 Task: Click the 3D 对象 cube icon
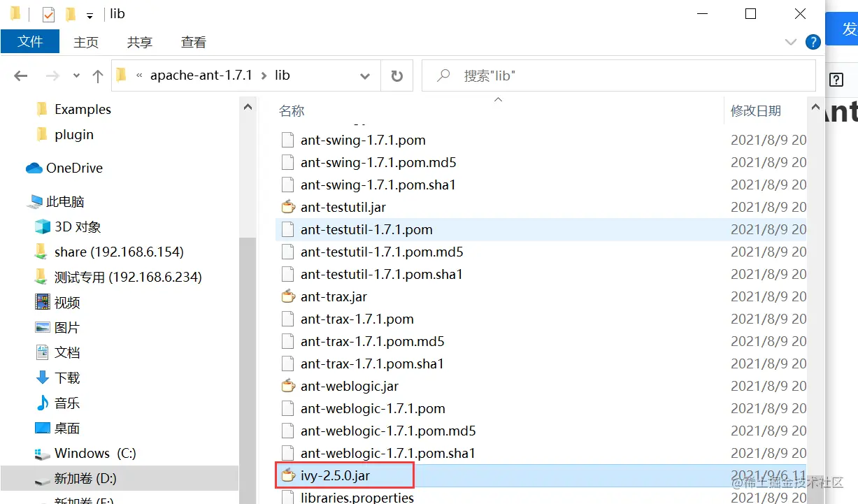coord(43,226)
